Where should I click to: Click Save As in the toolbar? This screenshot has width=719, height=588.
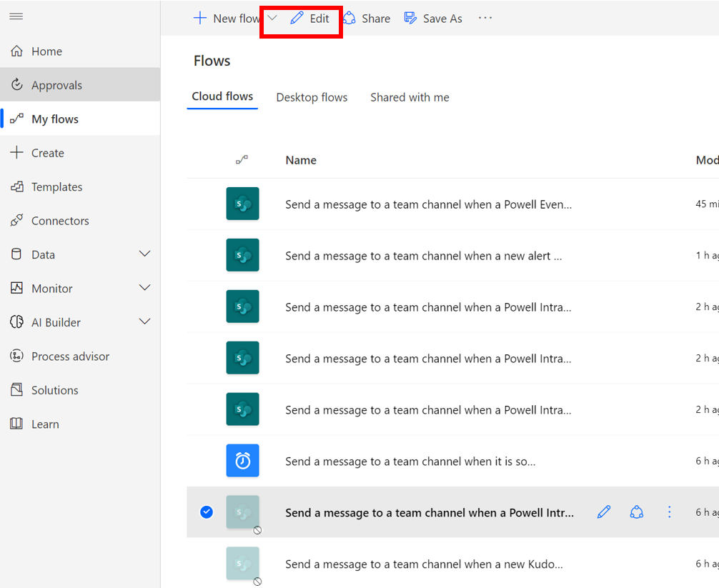click(x=433, y=19)
